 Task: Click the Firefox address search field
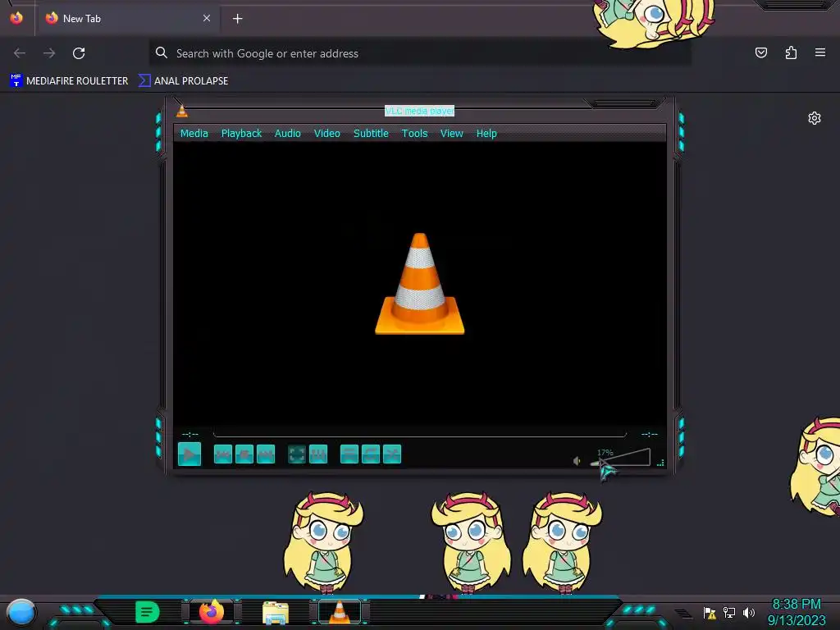pyautogui.click(x=420, y=53)
